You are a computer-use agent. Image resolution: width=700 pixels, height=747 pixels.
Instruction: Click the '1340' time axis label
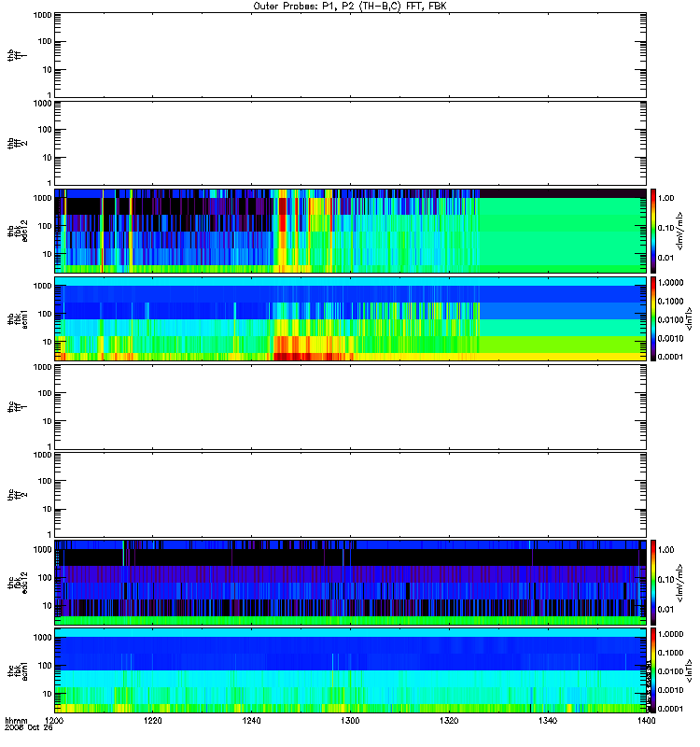548,721
